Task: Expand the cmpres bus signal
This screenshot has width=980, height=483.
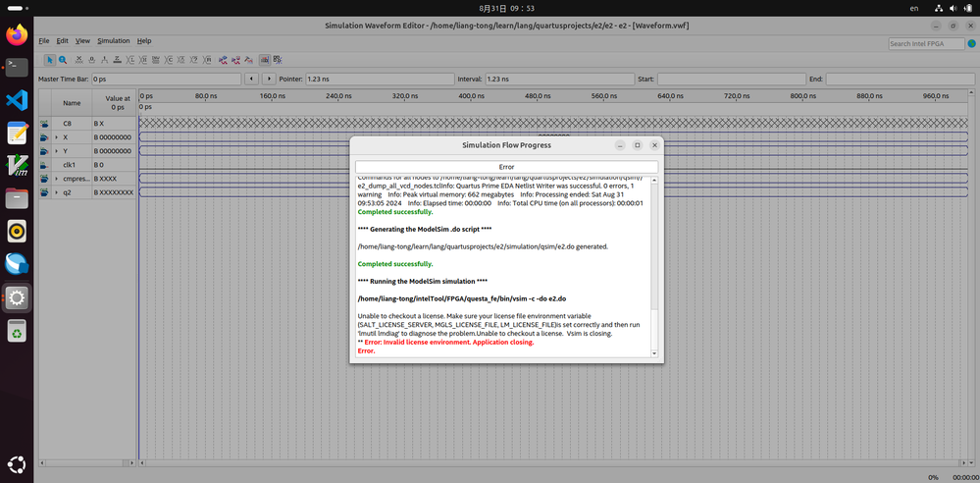Action: click(56, 179)
